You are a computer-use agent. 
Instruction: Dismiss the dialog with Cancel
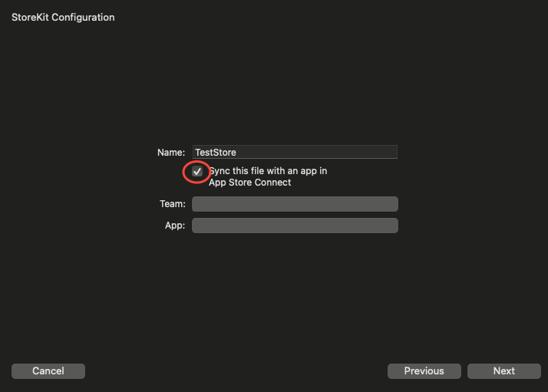pyautogui.click(x=48, y=371)
